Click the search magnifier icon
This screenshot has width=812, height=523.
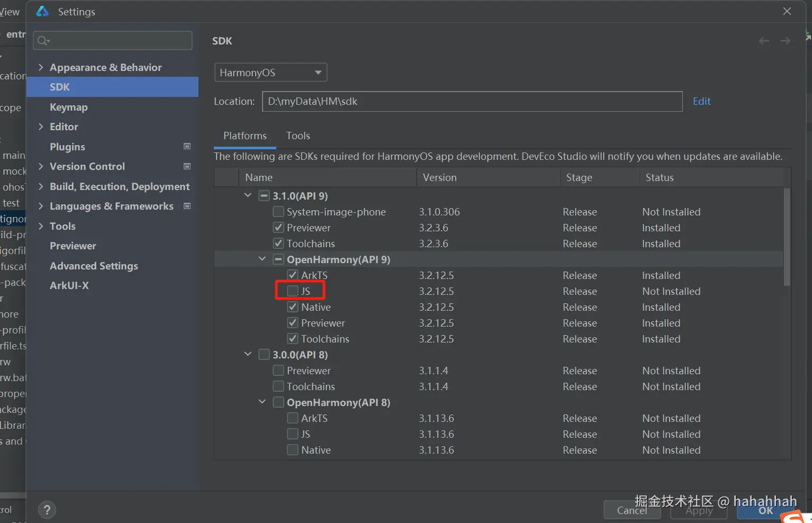(43, 41)
